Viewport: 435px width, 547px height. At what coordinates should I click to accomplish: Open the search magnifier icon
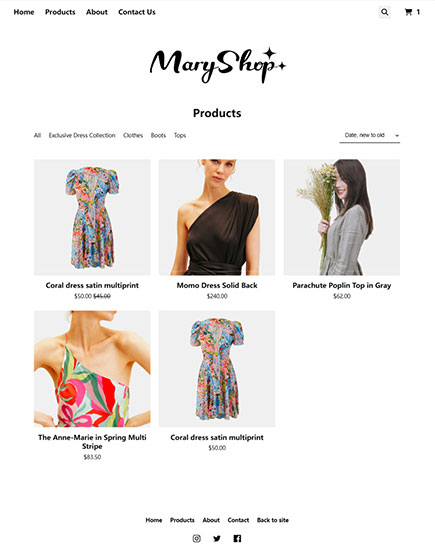coord(384,12)
